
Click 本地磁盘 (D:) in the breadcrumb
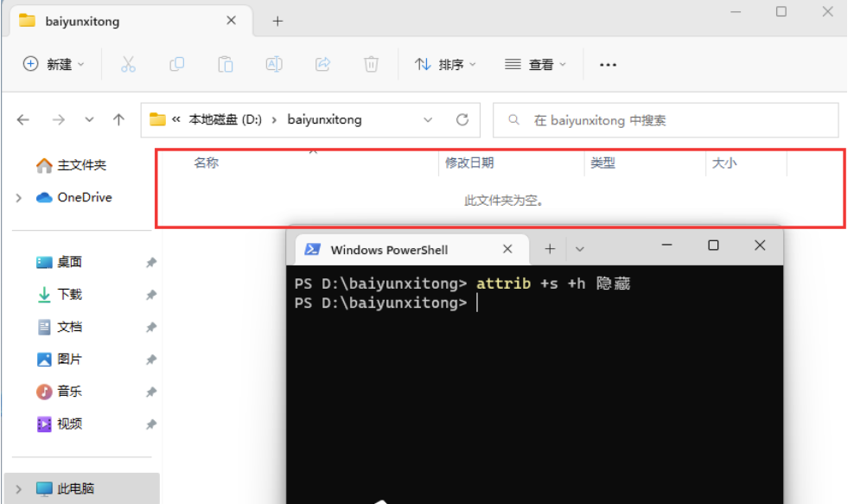(225, 119)
